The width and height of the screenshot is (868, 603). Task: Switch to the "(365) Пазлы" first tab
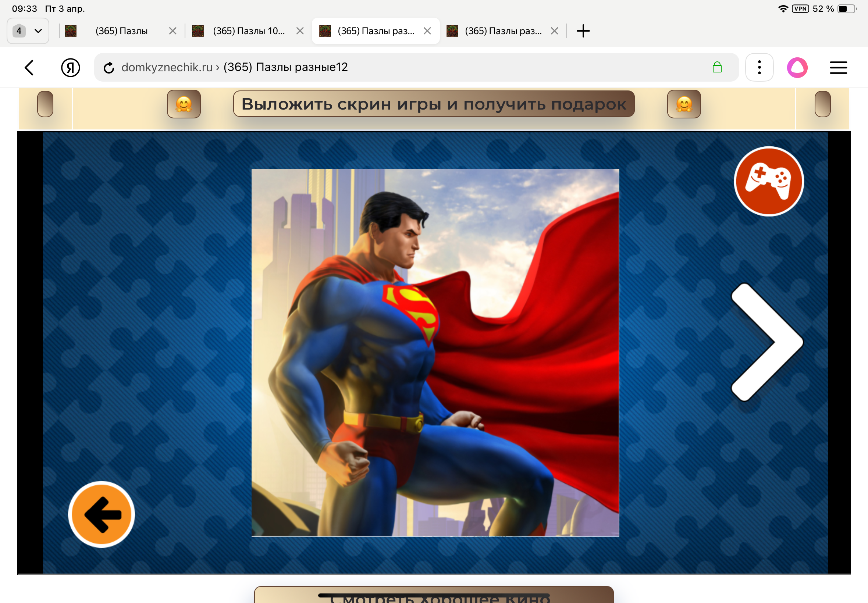(x=121, y=31)
